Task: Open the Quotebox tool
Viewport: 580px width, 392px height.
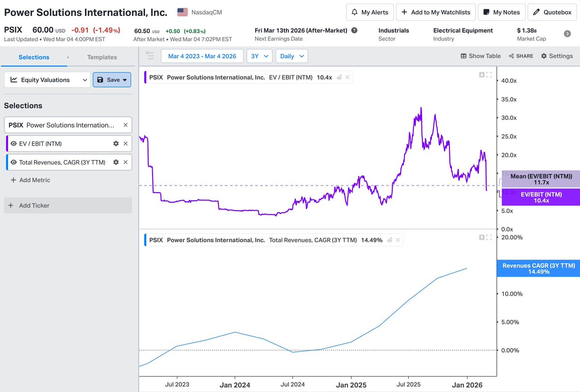Action: [552, 12]
